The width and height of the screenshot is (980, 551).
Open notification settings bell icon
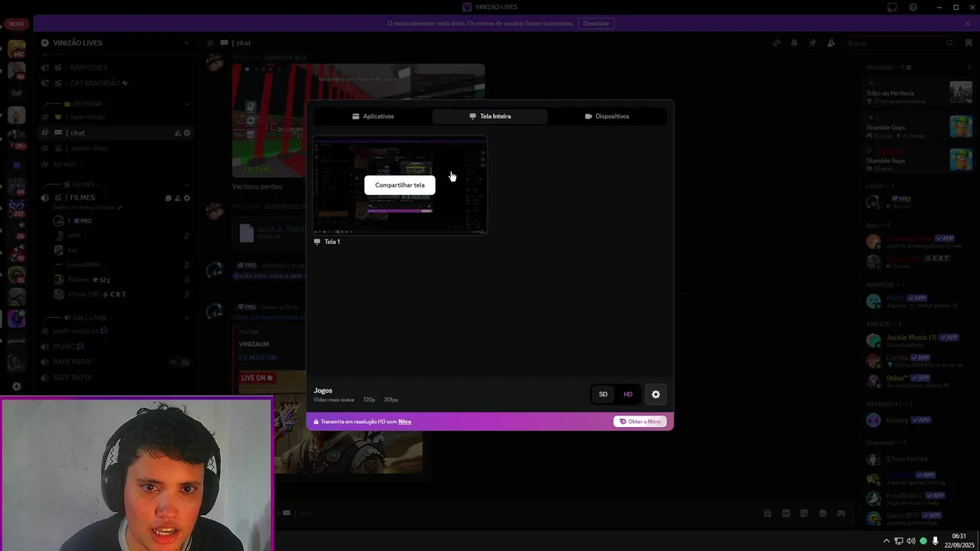(794, 43)
